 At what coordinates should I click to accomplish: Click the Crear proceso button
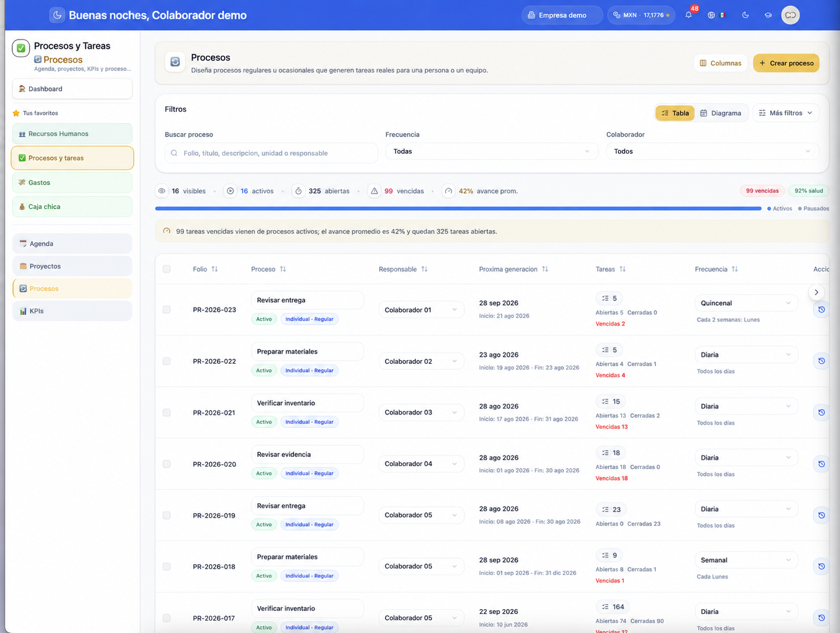coord(786,63)
